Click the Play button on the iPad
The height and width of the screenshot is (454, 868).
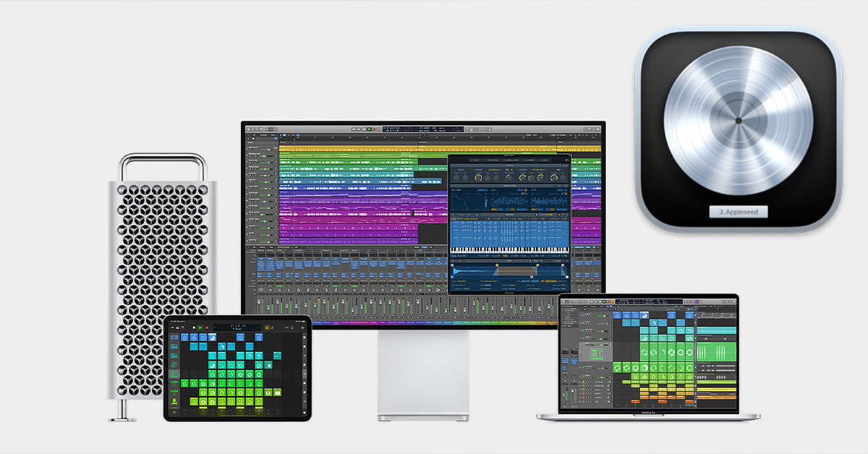click(200, 327)
